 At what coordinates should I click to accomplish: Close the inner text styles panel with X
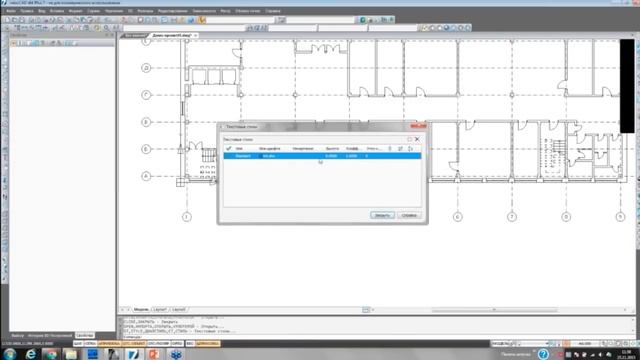pos(417,139)
